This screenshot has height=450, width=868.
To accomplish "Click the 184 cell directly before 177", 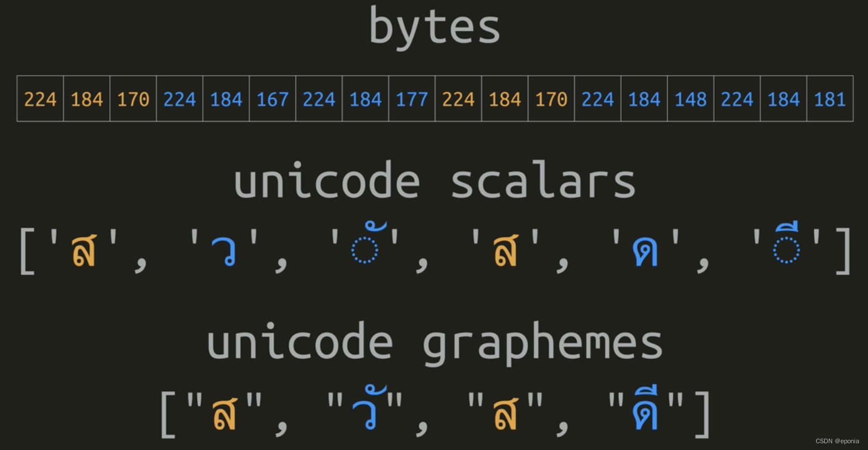I will click(x=366, y=99).
